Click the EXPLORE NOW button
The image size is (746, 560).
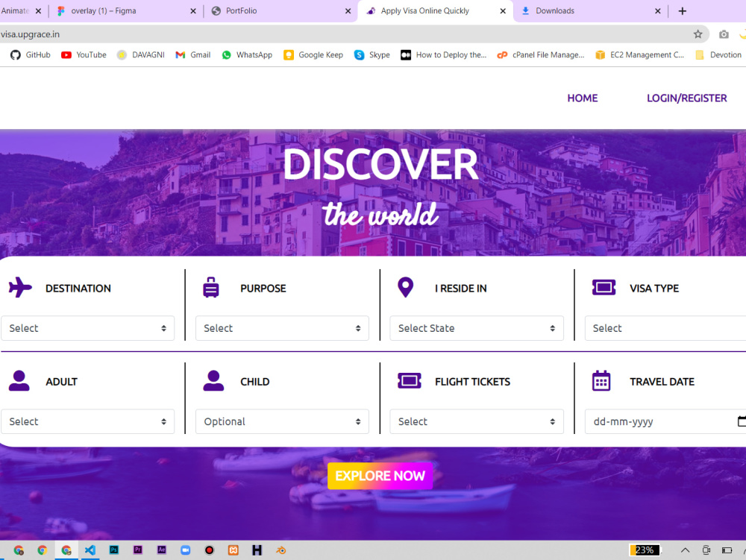pyautogui.click(x=380, y=476)
